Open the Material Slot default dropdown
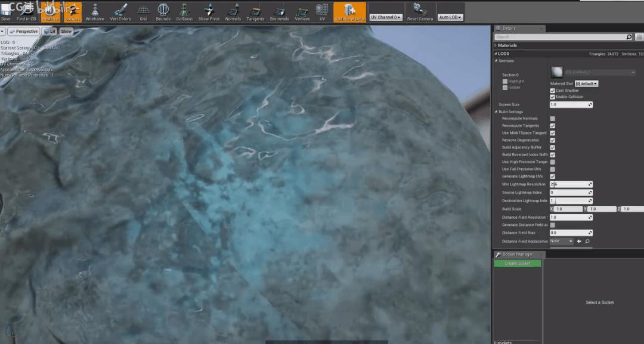 click(x=586, y=83)
